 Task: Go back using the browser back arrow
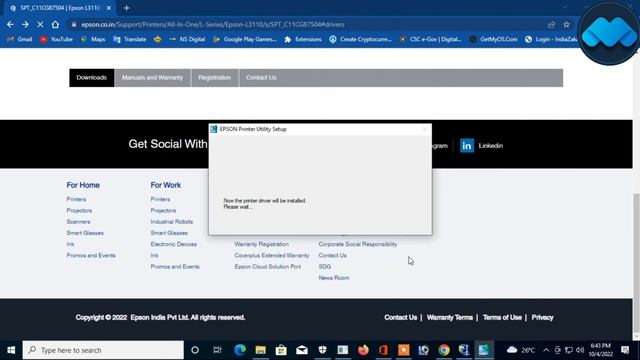coord(10,24)
